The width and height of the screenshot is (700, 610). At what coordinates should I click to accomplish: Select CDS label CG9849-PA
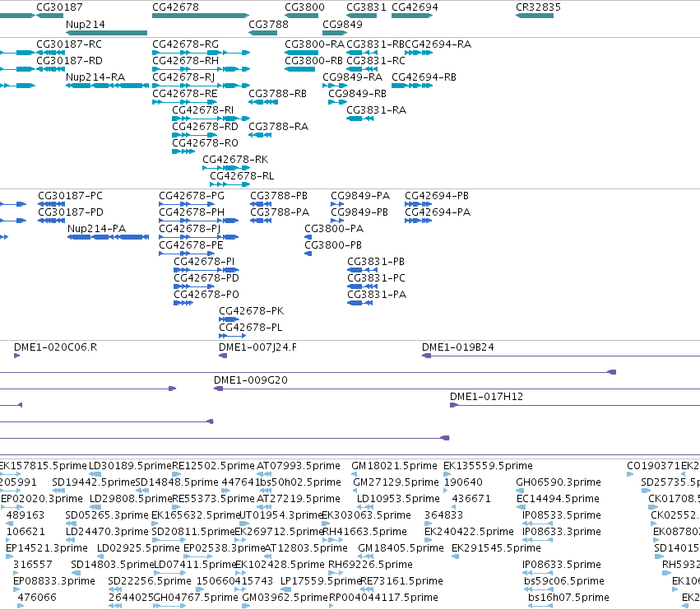(360, 196)
